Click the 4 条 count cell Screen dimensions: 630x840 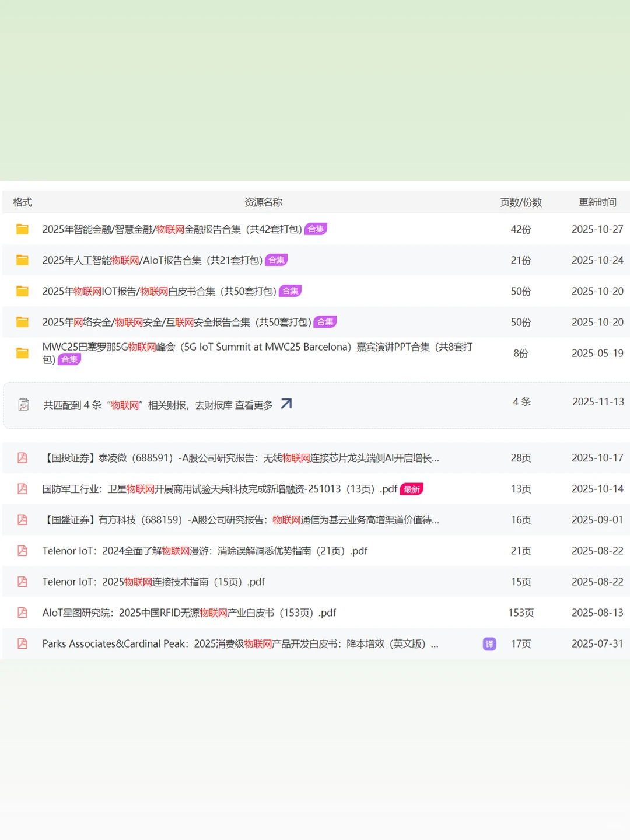pyautogui.click(x=521, y=401)
